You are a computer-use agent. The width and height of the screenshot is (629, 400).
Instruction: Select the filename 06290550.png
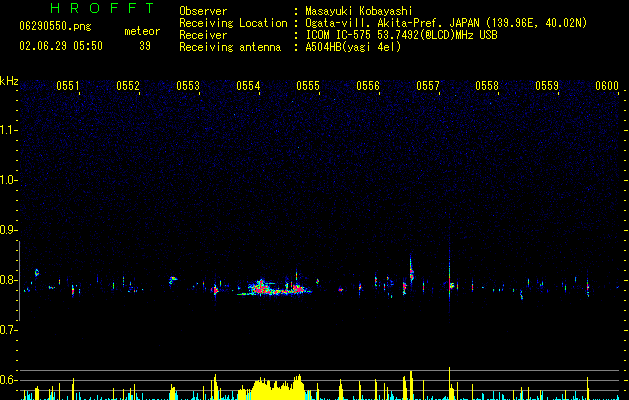pyautogui.click(x=55, y=27)
